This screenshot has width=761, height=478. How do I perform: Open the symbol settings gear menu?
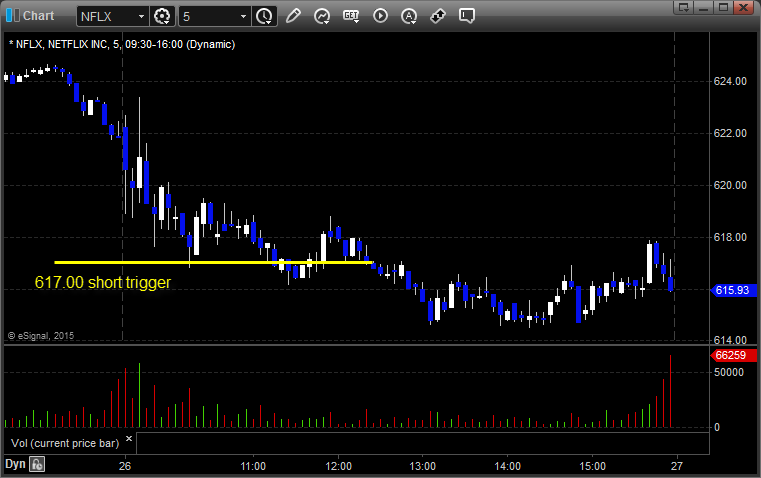[x=162, y=16]
